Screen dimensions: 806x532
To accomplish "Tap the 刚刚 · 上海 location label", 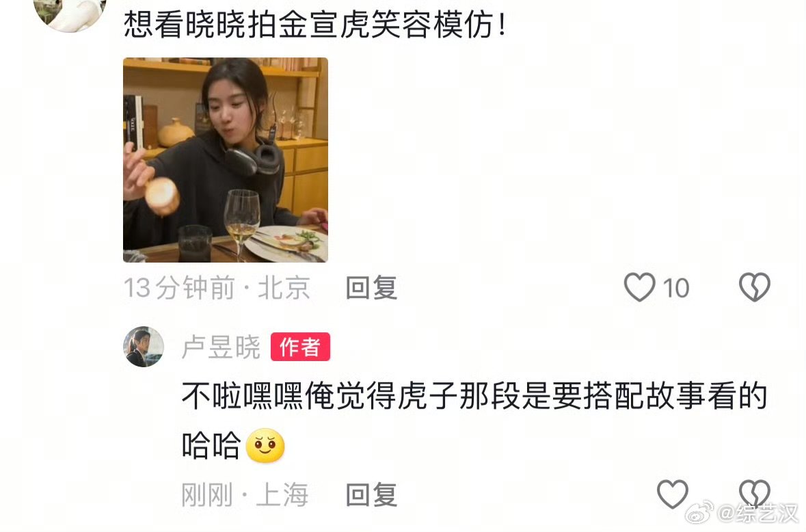I will pyautogui.click(x=245, y=494).
